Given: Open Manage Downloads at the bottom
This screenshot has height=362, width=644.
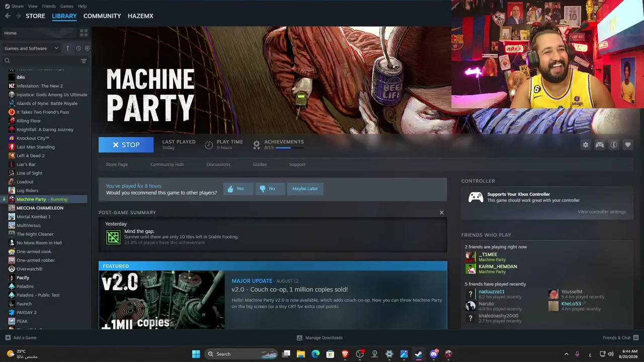Looking at the screenshot, I should (x=319, y=338).
